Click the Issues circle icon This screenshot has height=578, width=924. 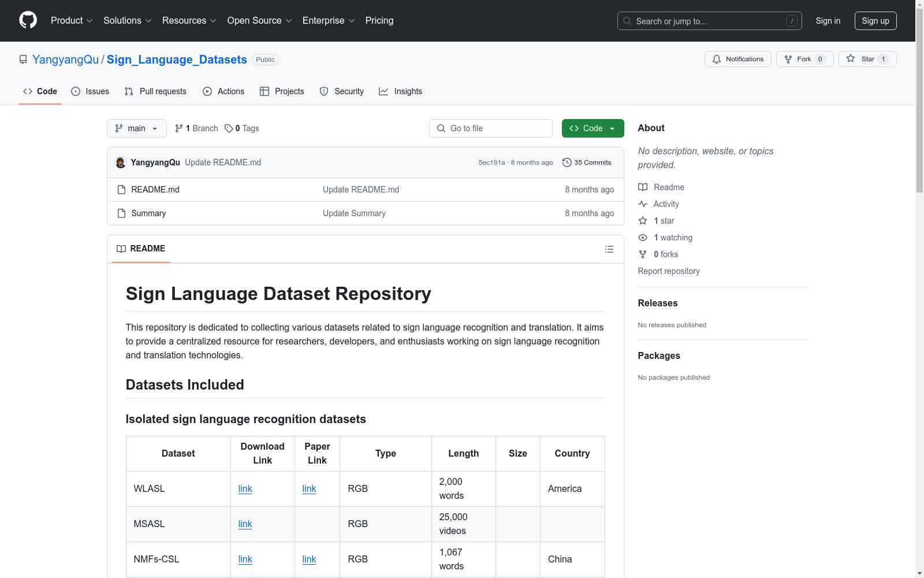click(76, 91)
